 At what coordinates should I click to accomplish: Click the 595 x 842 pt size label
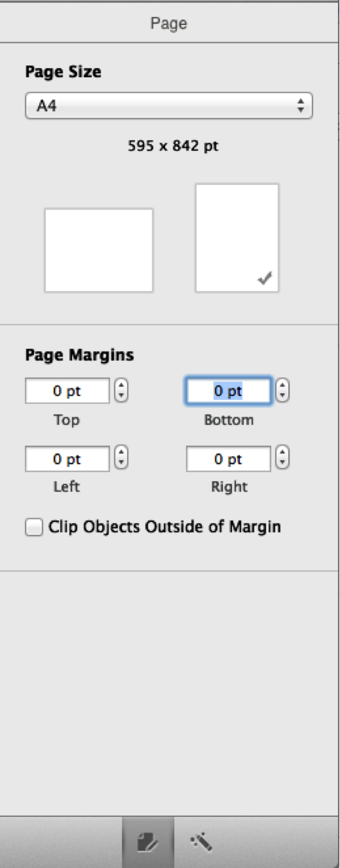[x=173, y=146]
